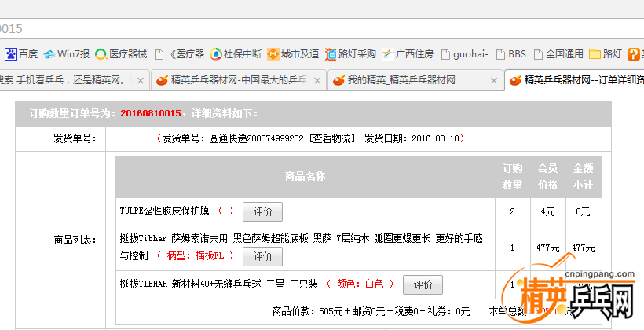Click quantity 2 of the TULPE row

[512, 211]
